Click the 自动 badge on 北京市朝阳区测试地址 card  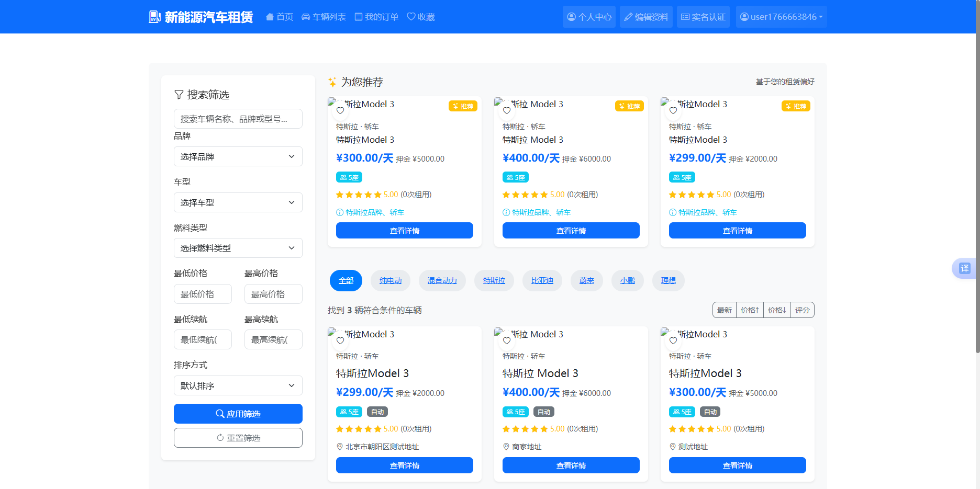(x=377, y=412)
